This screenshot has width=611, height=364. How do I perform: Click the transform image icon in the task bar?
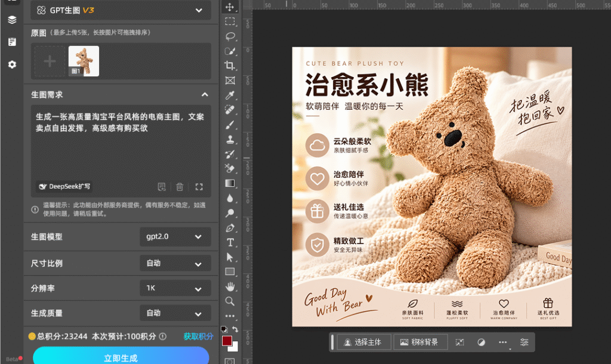pos(460,342)
